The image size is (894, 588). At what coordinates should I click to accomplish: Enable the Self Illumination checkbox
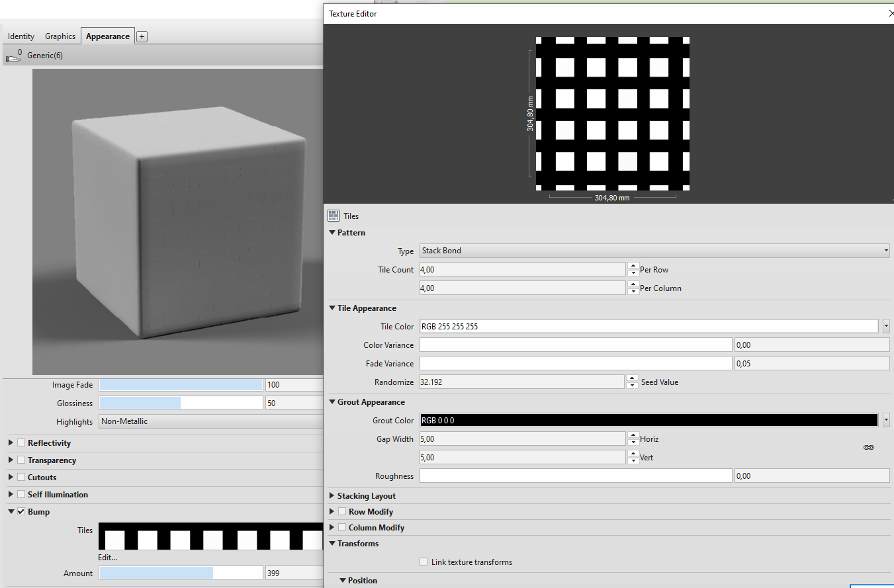tap(21, 495)
